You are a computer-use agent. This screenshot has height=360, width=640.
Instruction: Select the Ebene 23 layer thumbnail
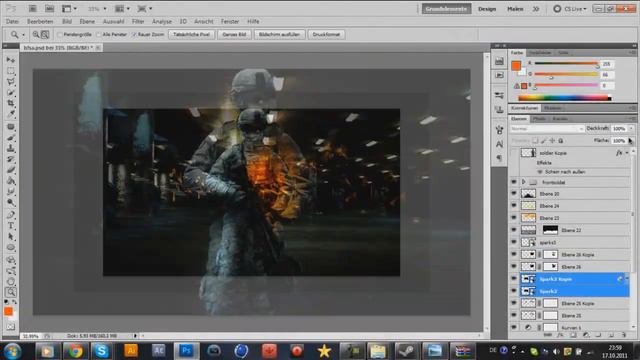click(528, 218)
